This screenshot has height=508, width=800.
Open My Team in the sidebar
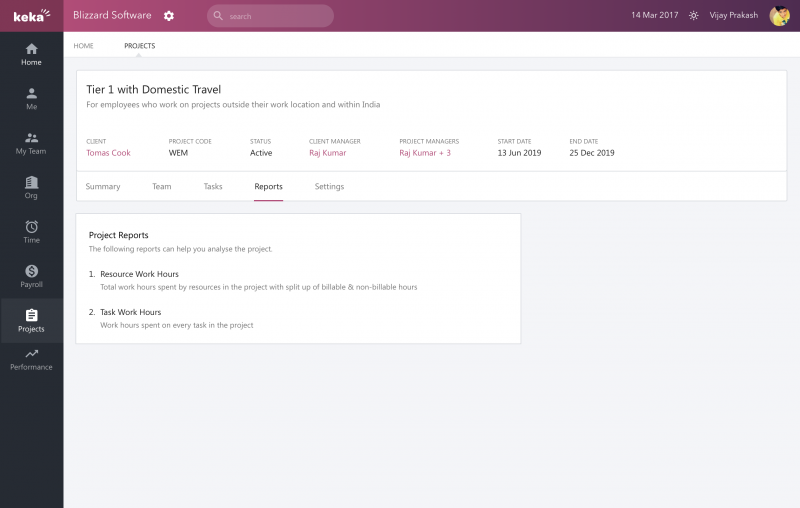click(31, 144)
